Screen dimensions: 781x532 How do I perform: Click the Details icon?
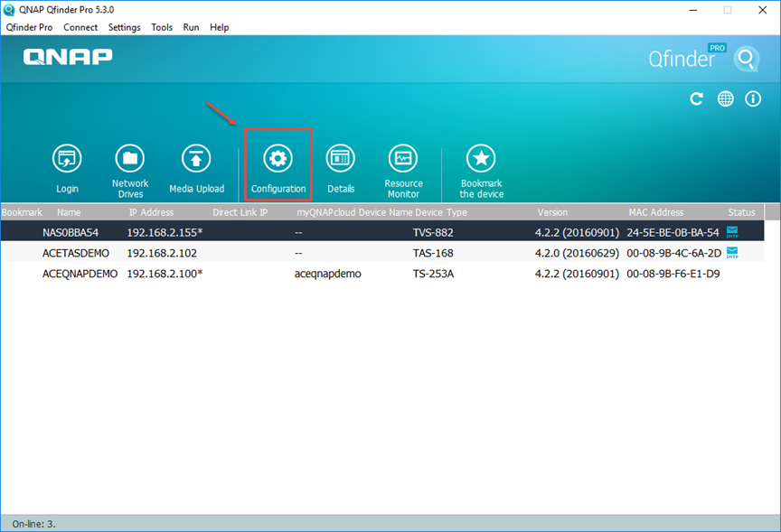click(341, 159)
